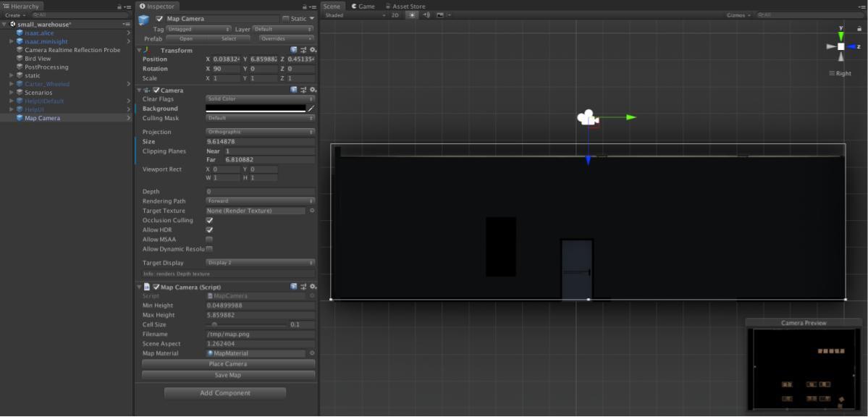Enable the Allow MSAA checkbox
The height and width of the screenshot is (417, 868).
pos(209,239)
